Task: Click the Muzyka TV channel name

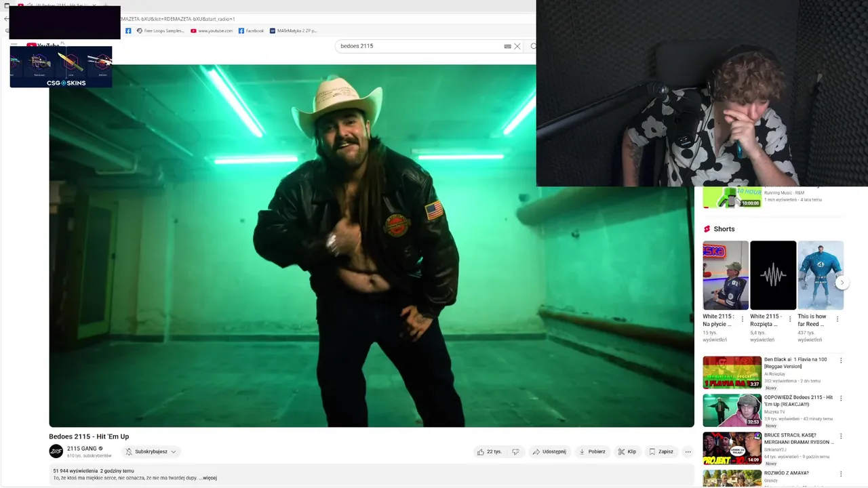Action: click(774, 411)
